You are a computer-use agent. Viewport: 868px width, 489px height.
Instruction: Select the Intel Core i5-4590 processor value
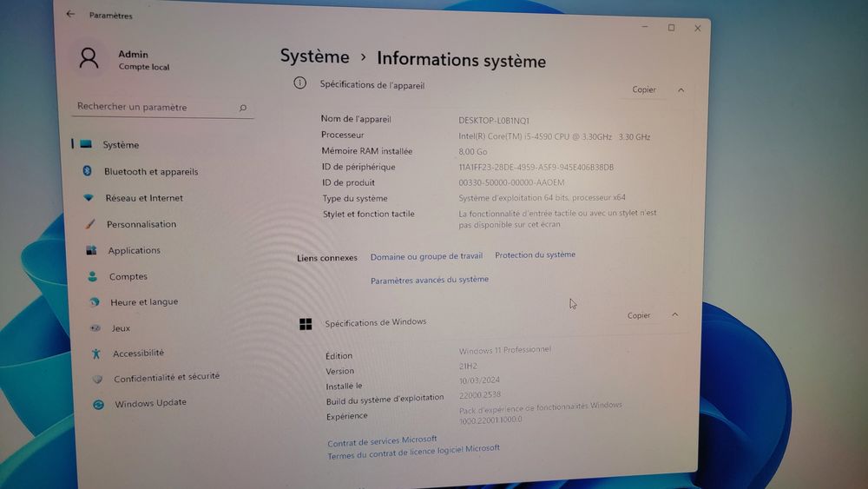tap(554, 136)
